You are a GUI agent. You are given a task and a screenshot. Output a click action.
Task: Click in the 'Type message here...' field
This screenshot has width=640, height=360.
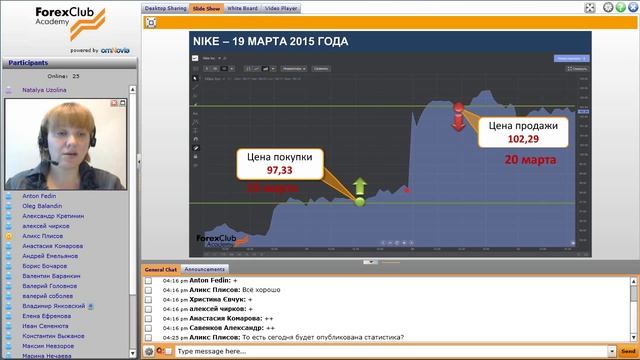[391, 351]
